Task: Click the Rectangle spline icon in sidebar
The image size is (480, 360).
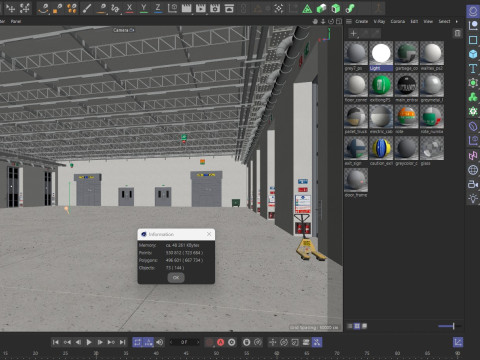Action: 473,40
